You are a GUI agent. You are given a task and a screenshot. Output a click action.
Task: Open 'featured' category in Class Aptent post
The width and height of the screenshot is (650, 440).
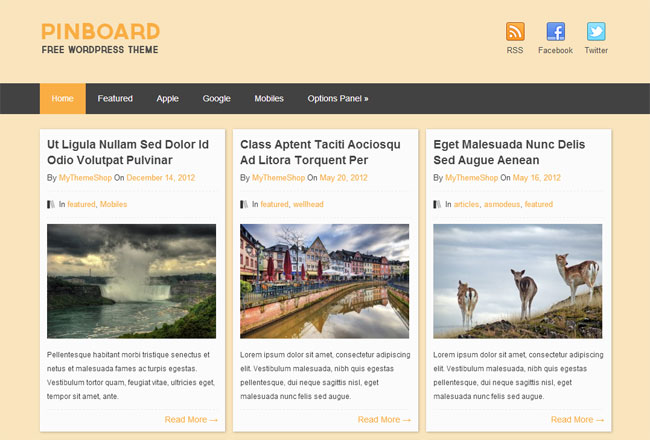coord(274,204)
